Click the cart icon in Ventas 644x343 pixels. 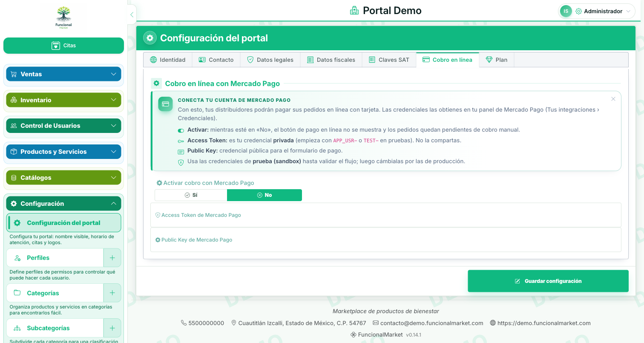click(x=14, y=74)
